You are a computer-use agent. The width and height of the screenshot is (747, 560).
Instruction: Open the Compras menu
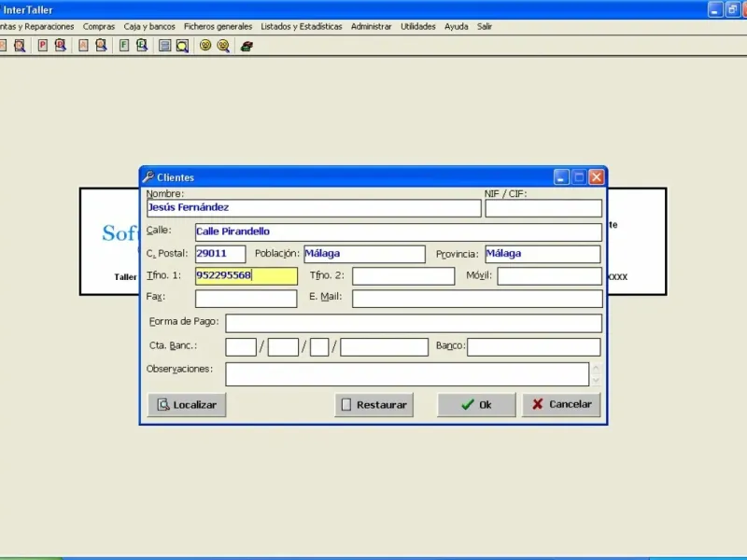pos(99,27)
